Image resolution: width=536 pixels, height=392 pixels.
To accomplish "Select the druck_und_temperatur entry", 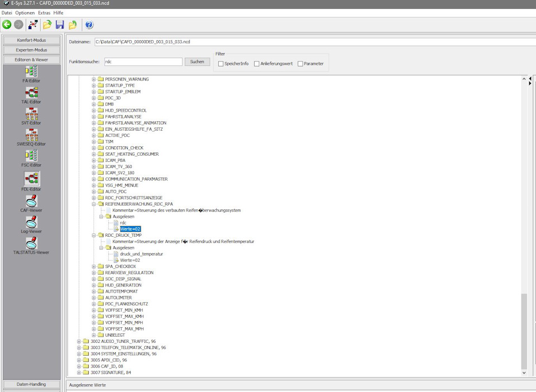I will 141,254.
